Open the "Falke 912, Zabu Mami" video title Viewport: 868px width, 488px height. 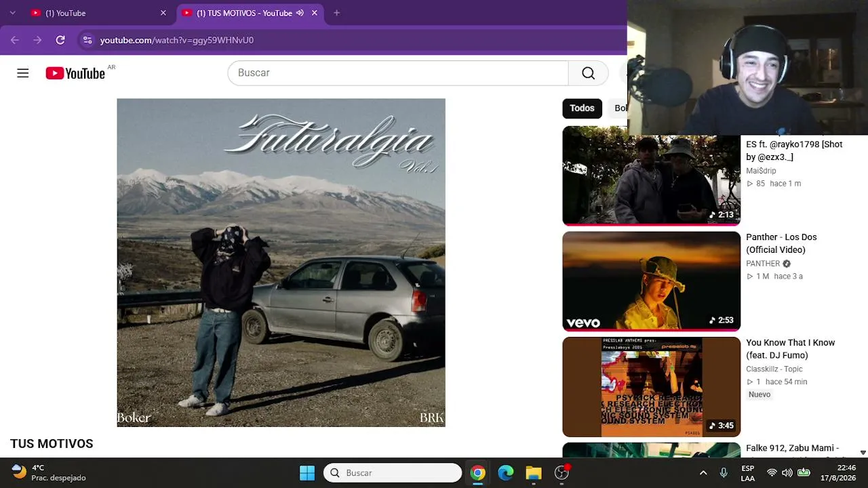click(793, 448)
